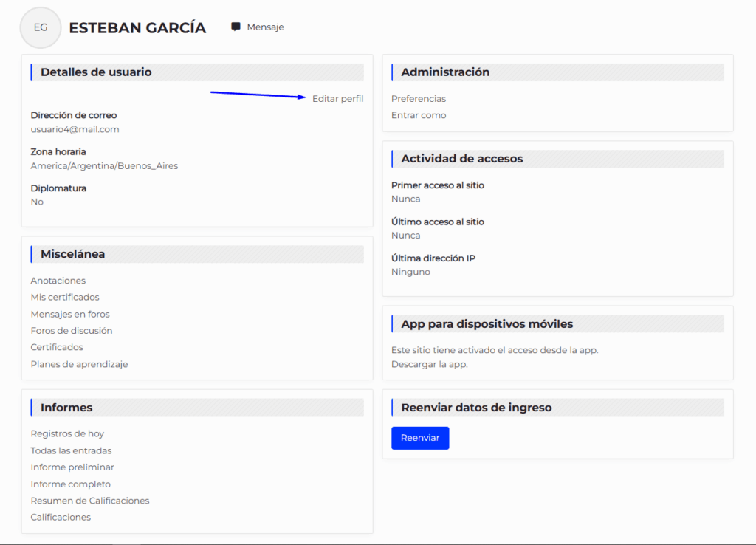Open Planes de aprendizaje
756x545 pixels.
coord(79,364)
